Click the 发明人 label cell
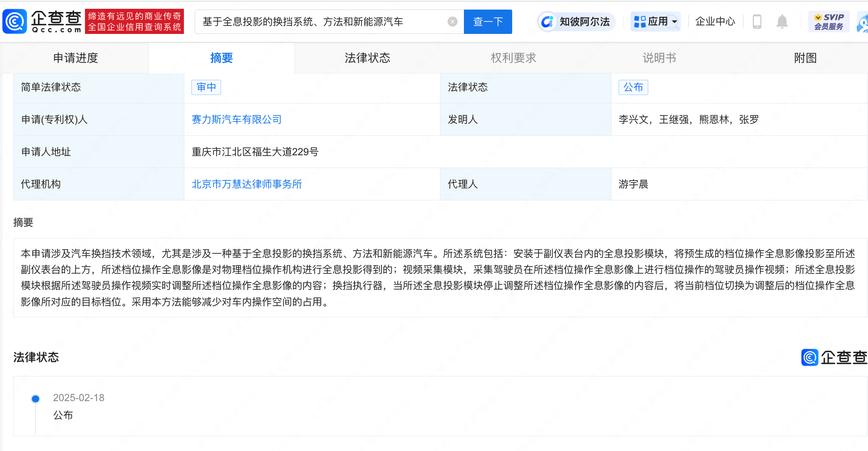 click(x=525, y=119)
